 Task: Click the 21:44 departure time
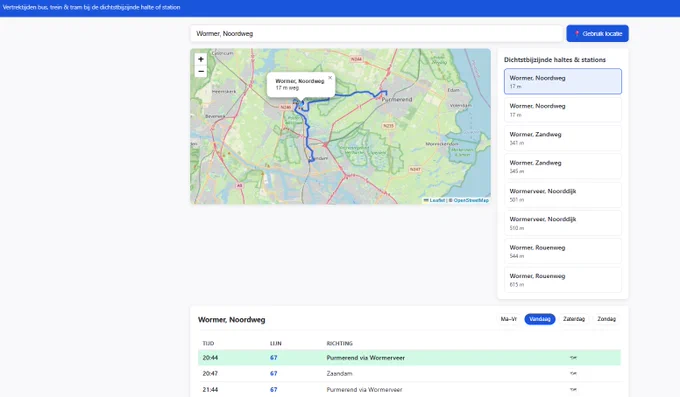click(x=210, y=389)
